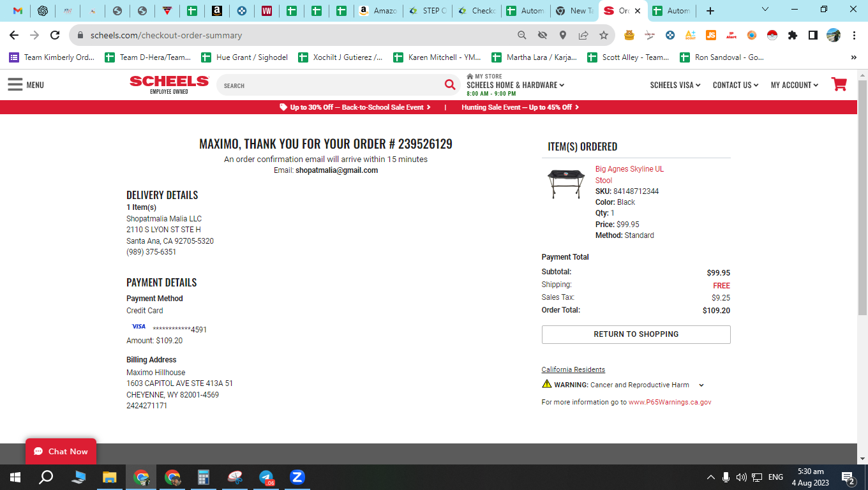
Task: Click the IP Alert extension icon
Action: click(731, 35)
